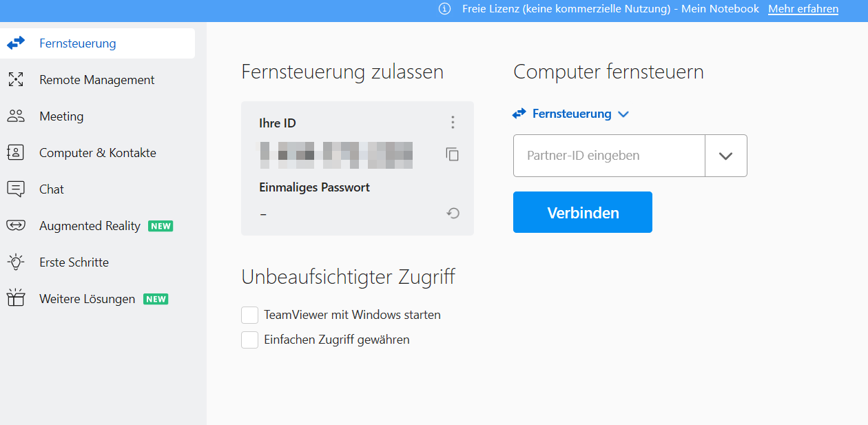Click the Computer & Kontakte address book icon
868x425 pixels.
pos(16,153)
